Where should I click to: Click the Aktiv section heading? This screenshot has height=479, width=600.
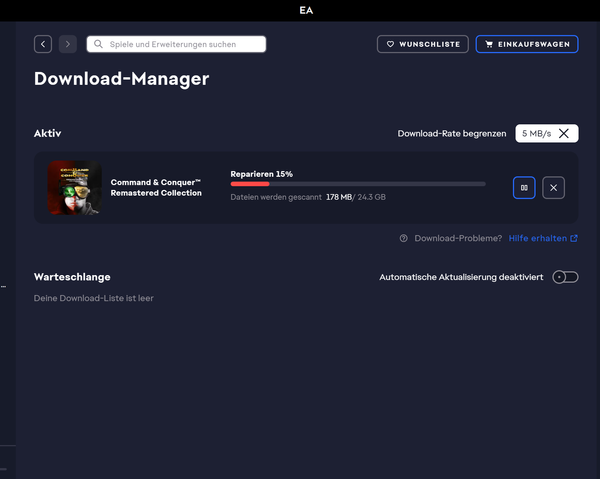[x=47, y=133]
